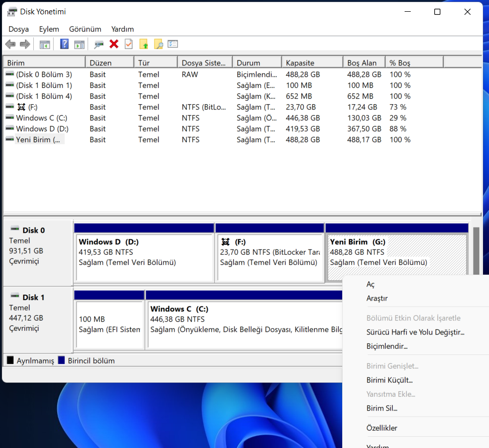Choose Biçimlendir... from the context menu
The width and height of the screenshot is (489, 448).
point(387,346)
